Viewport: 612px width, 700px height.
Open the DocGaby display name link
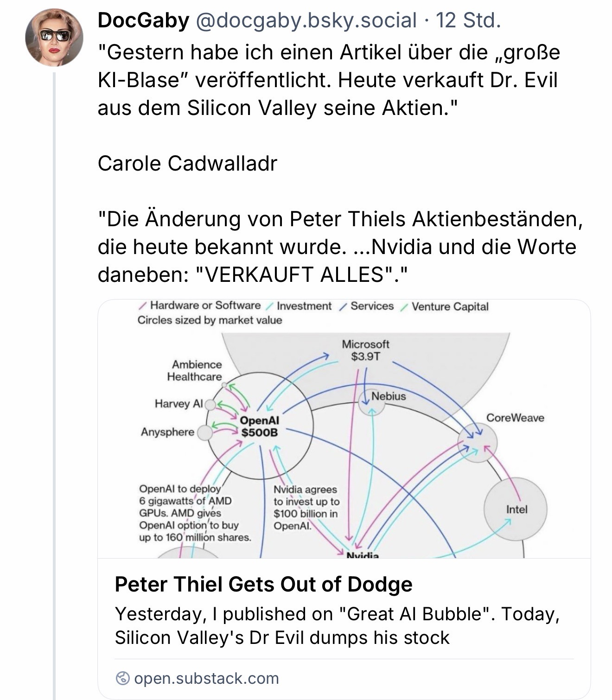pyautogui.click(x=143, y=20)
